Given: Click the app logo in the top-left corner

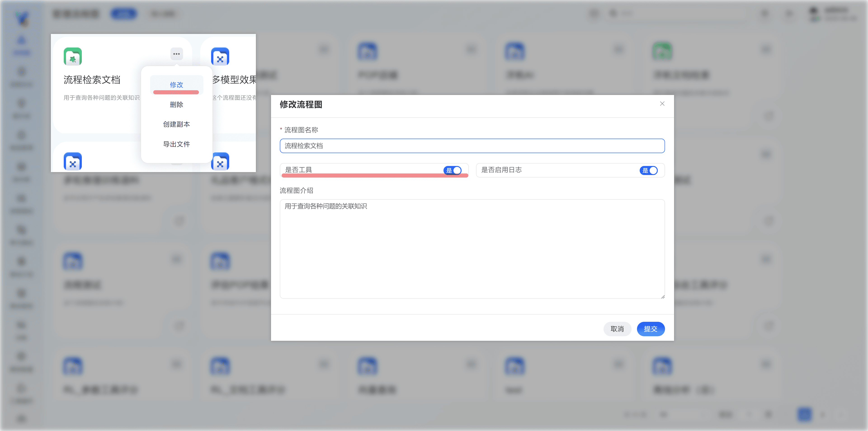Looking at the screenshot, I should coord(22,18).
